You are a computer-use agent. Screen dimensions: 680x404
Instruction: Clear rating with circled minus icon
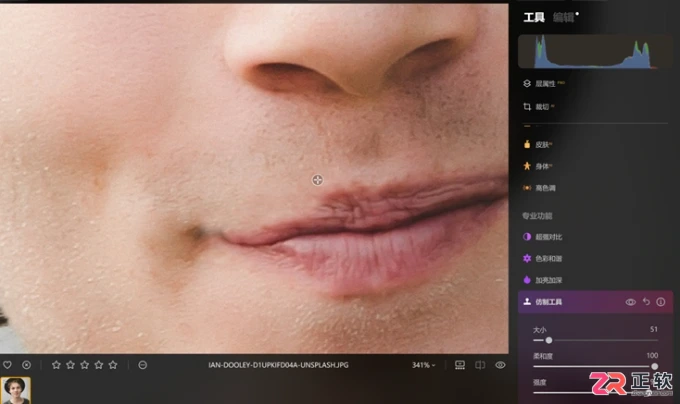click(143, 365)
